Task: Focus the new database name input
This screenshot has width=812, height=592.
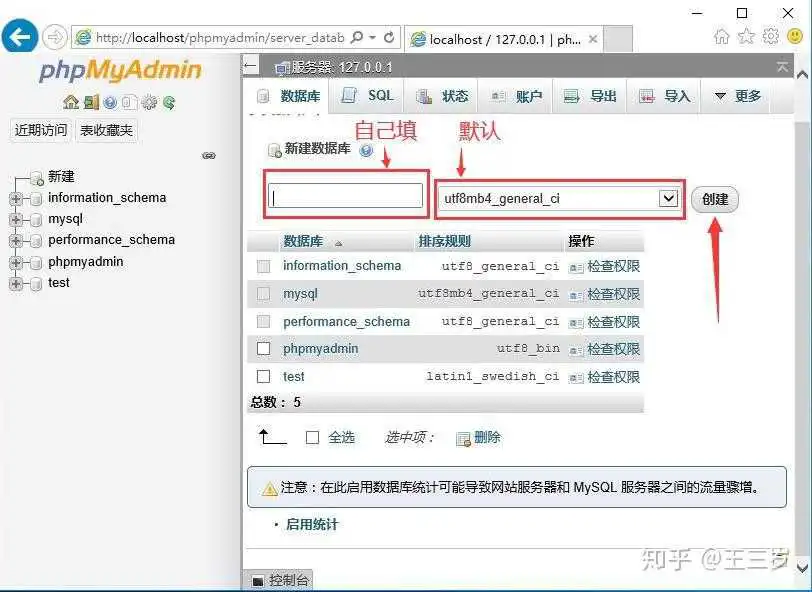Action: tap(345, 196)
